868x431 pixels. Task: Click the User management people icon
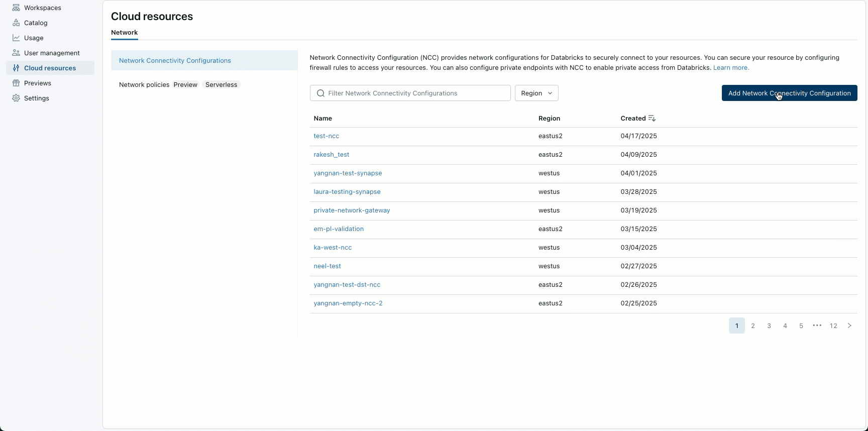pyautogui.click(x=16, y=53)
